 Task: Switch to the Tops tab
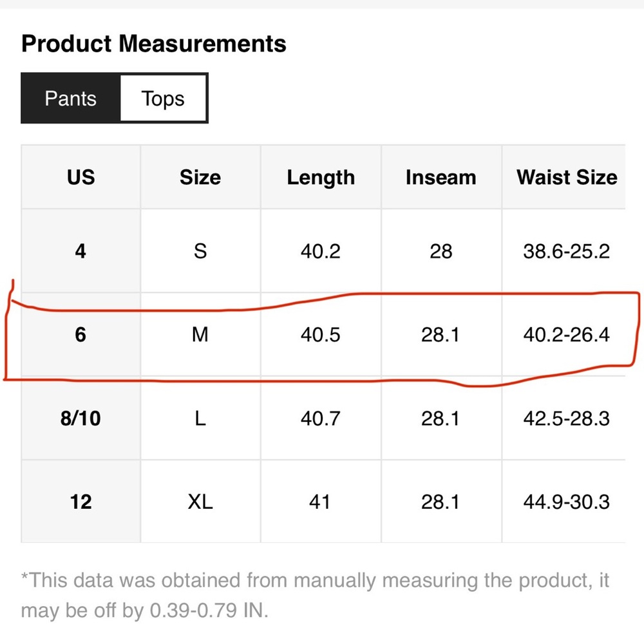163,99
